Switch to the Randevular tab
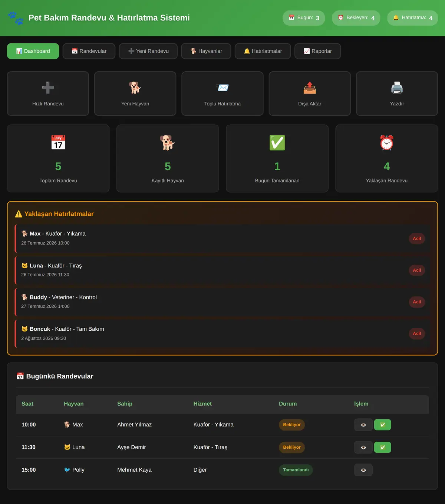 pyautogui.click(x=89, y=51)
